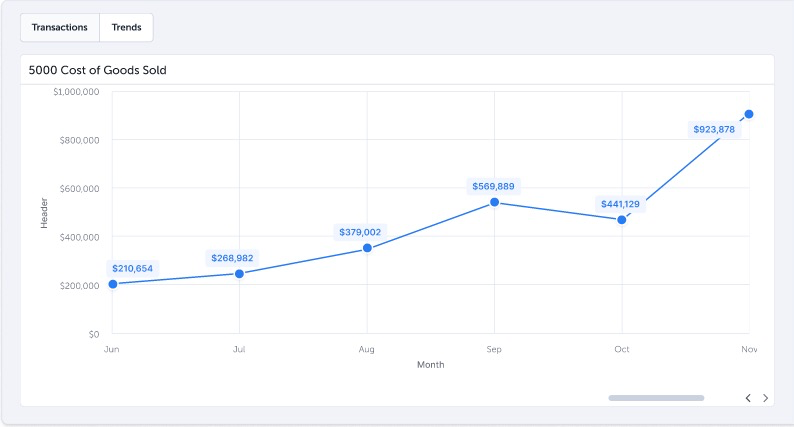
Task: Click the August data point on the line
Action: coord(367,248)
